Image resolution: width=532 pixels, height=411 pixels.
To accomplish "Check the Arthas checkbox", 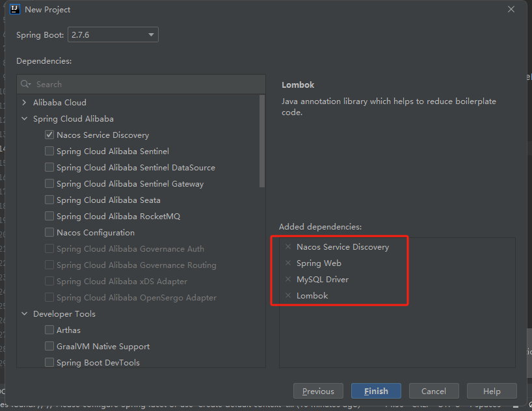I will pyautogui.click(x=49, y=330).
